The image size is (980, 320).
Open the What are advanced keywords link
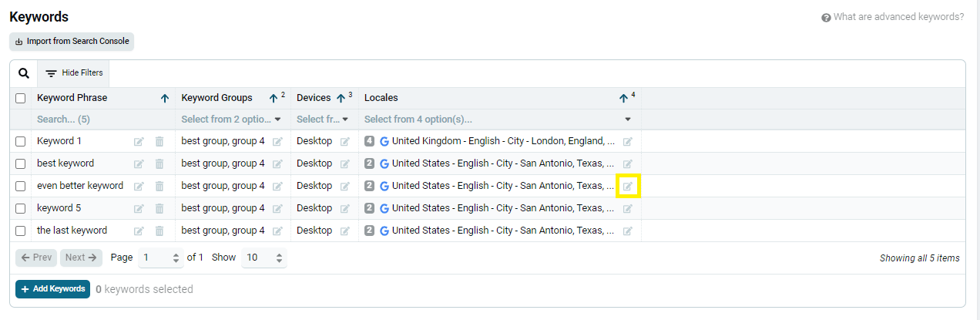[893, 17]
